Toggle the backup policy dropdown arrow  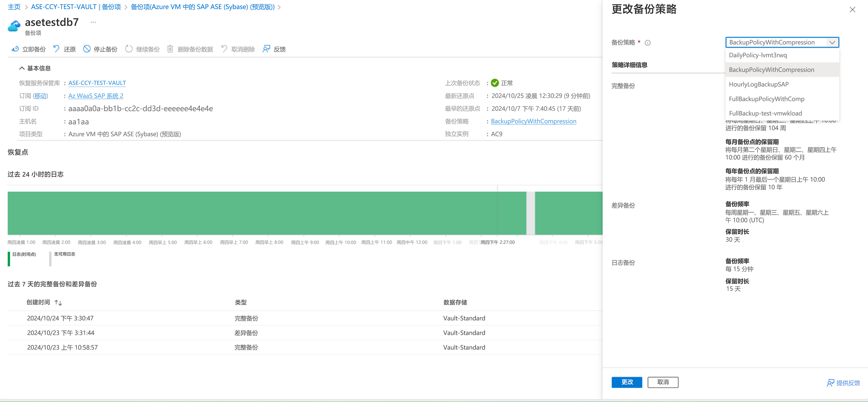(x=832, y=42)
